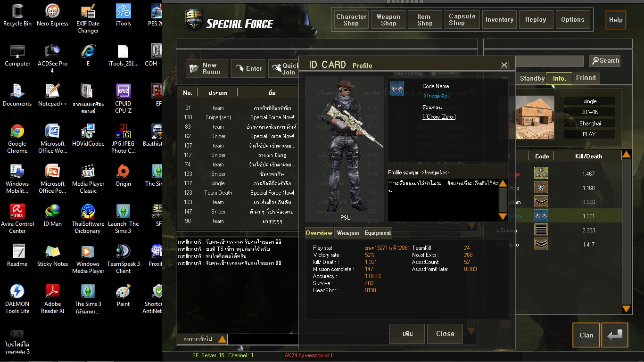Open the Clan button
The height and width of the screenshot is (362, 644).
pyautogui.click(x=586, y=335)
